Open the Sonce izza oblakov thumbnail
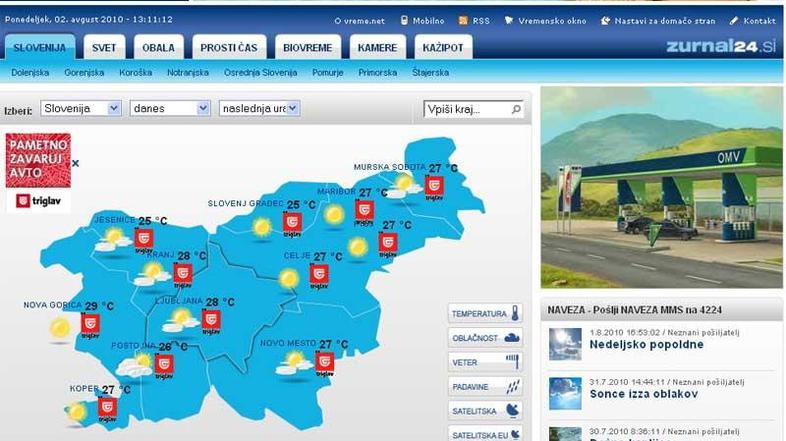The image size is (786, 441). (565, 394)
